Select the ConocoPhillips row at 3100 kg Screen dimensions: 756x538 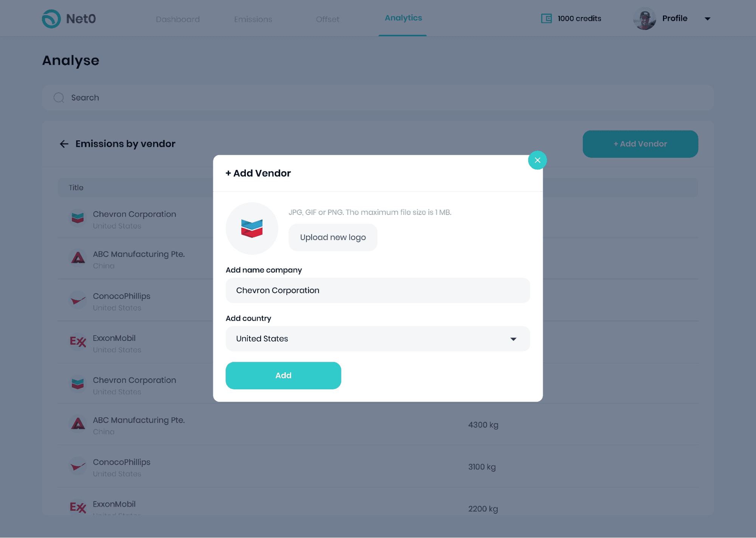coord(378,466)
